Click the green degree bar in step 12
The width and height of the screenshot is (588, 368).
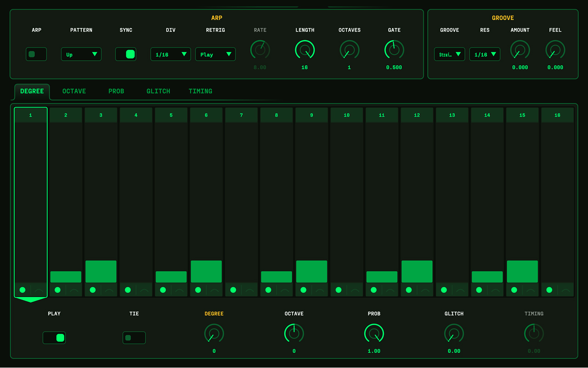(x=417, y=272)
